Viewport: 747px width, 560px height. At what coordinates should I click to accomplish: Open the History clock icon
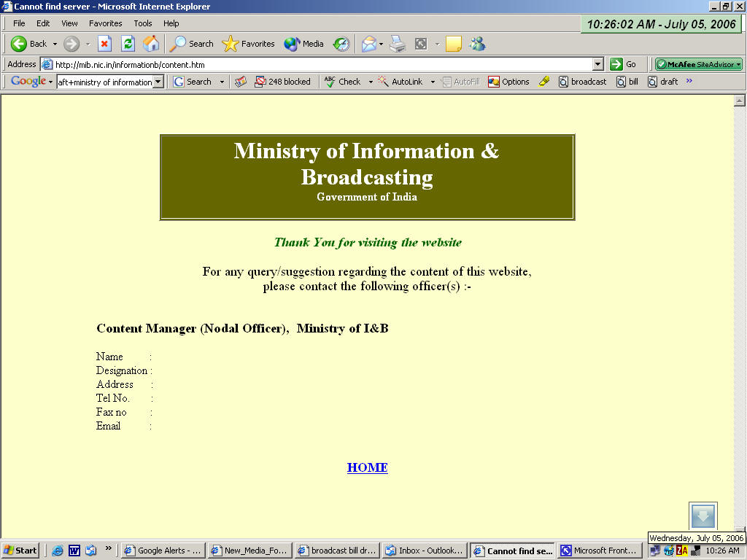(x=341, y=44)
